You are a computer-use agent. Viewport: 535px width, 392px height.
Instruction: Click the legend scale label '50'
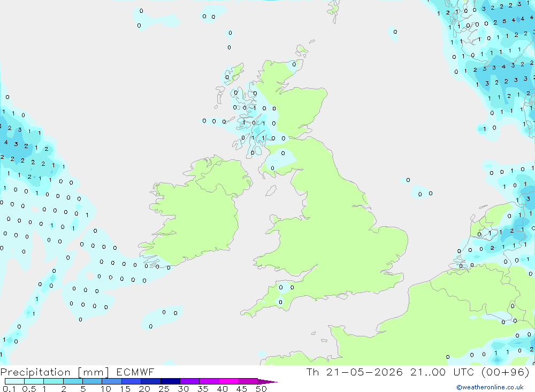click(261, 389)
